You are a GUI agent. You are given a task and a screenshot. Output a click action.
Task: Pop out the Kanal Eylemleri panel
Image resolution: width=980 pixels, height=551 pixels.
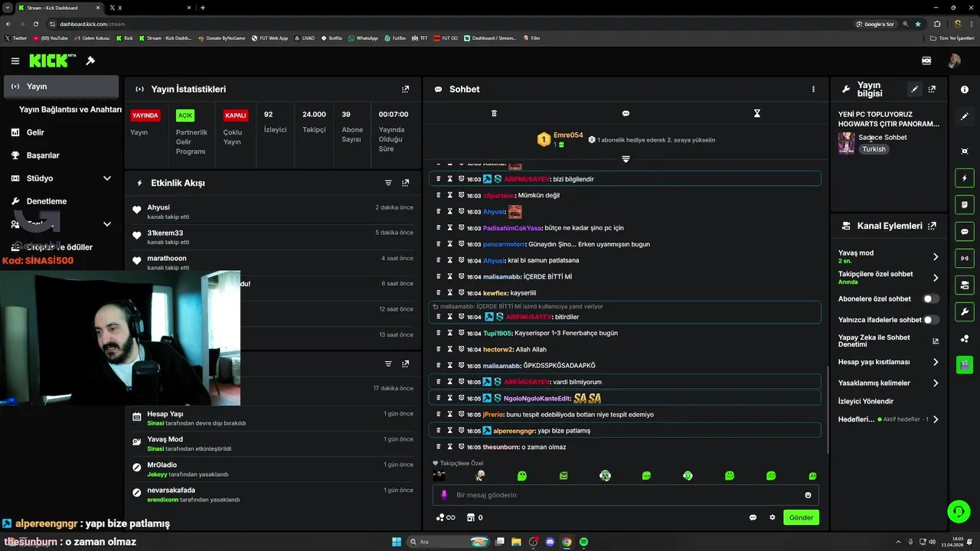coord(932,226)
